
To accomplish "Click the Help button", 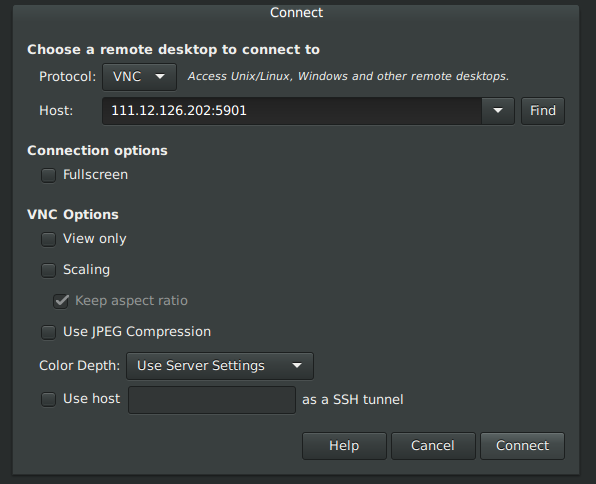I will tap(344, 446).
